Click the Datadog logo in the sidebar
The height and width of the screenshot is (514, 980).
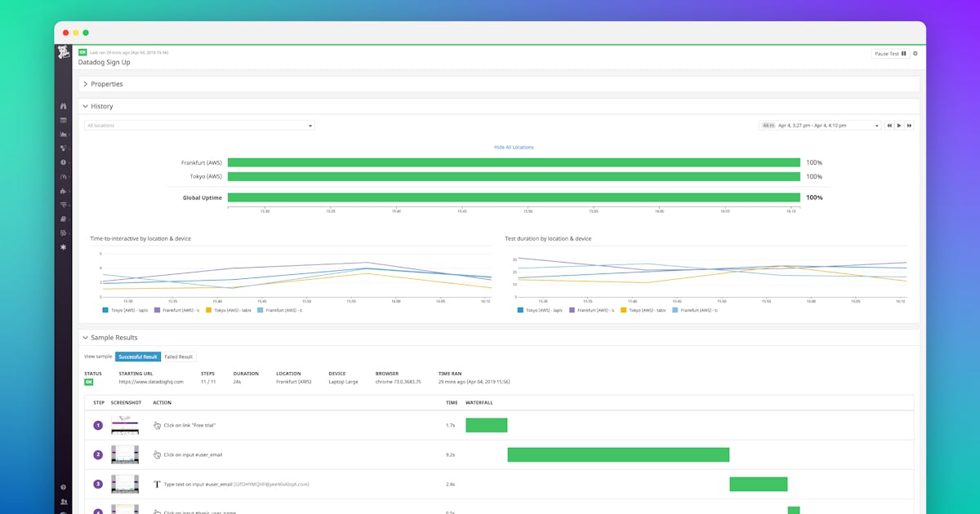point(64,54)
